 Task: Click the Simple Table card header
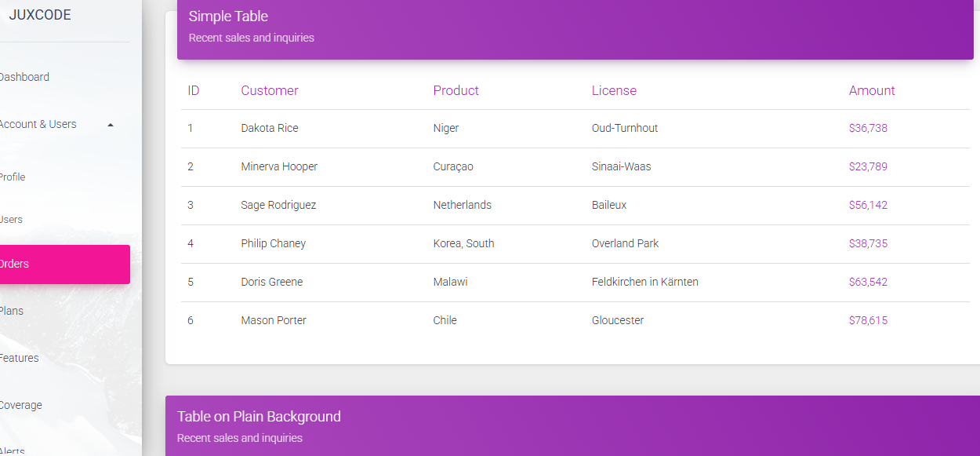coord(228,16)
